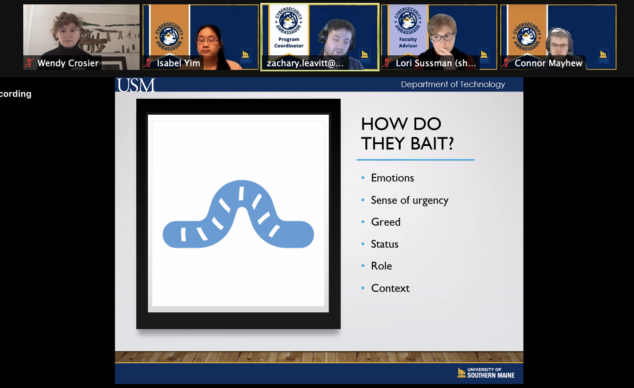This screenshot has width=634, height=388.
Task: Click the Sense of urgency bullet
Action: [x=410, y=200]
